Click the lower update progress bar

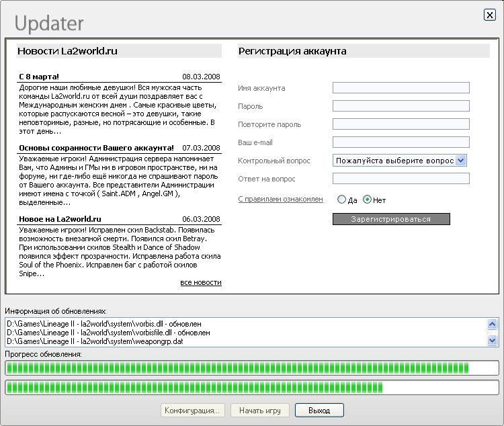click(252, 388)
